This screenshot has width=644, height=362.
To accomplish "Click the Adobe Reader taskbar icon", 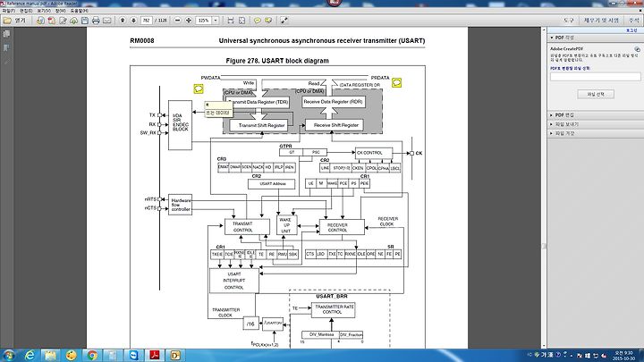I will pyautogui.click(x=155, y=356).
